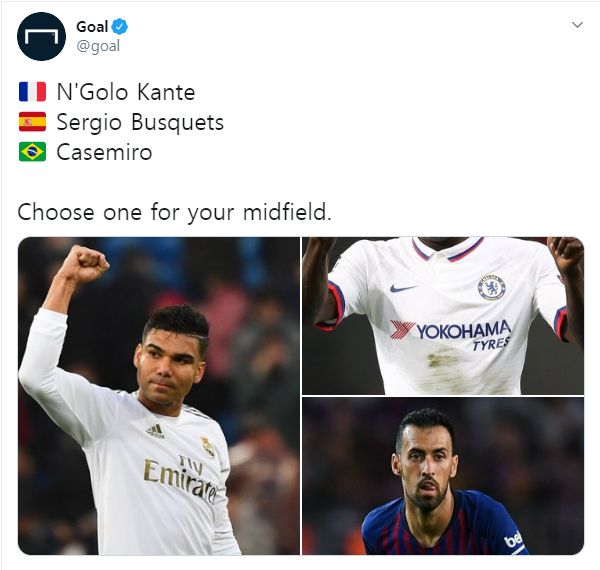
Task: Click the France flag emoji
Action: coord(32,92)
